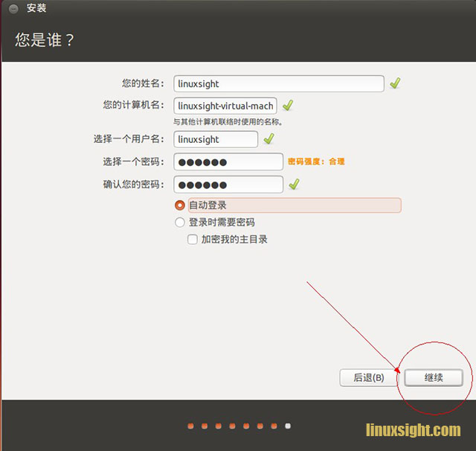Select require password to log in (登录时需要密码)
The width and height of the screenshot is (476, 451).
[180, 223]
